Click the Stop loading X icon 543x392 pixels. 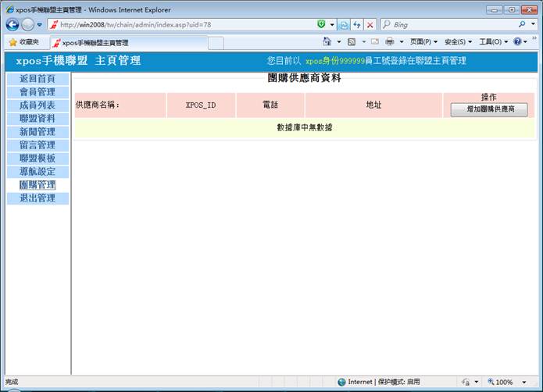point(370,25)
